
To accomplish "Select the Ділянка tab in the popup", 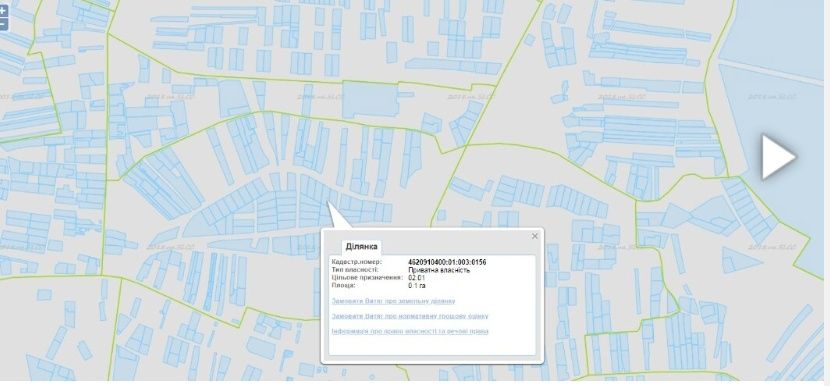I will click(x=362, y=247).
